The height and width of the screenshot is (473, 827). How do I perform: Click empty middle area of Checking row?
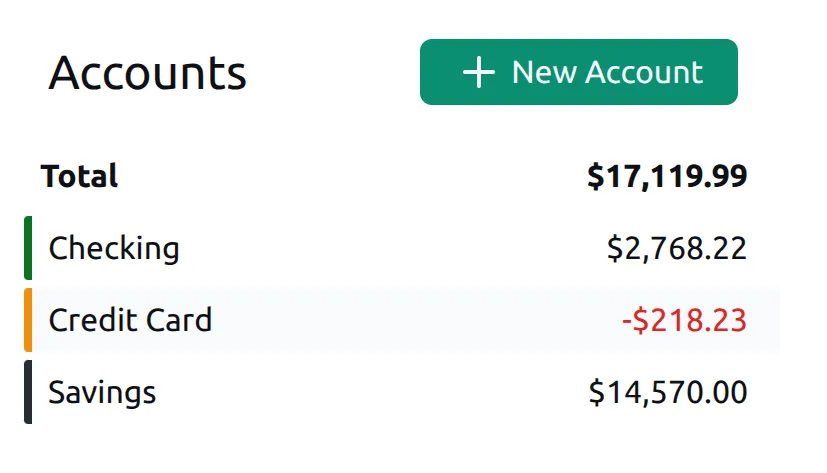[x=400, y=248]
